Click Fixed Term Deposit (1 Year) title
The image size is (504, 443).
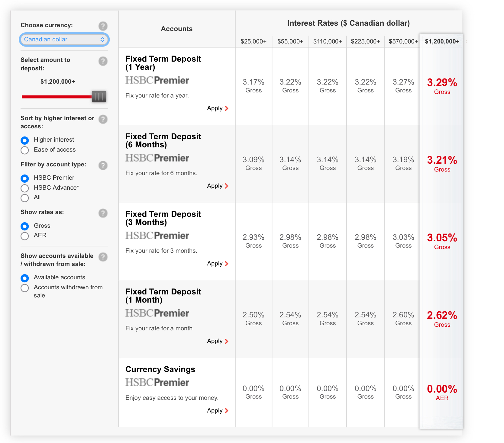click(x=163, y=63)
